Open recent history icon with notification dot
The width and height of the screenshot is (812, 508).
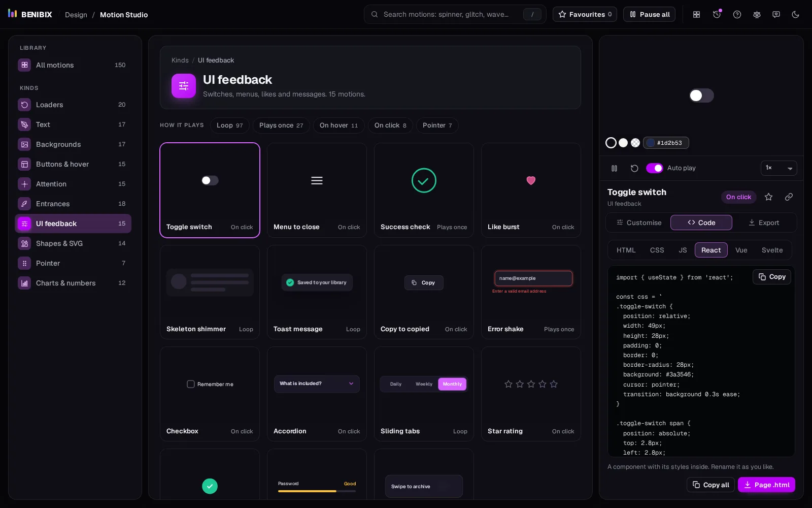[x=717, y=14]
